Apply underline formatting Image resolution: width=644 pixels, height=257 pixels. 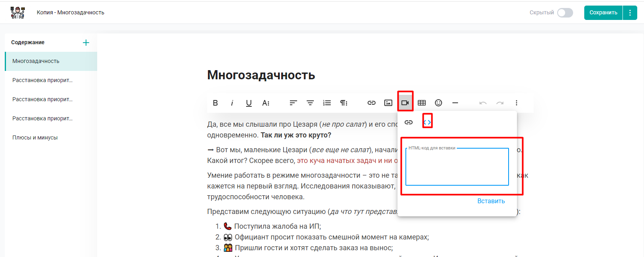coord(249,103)
